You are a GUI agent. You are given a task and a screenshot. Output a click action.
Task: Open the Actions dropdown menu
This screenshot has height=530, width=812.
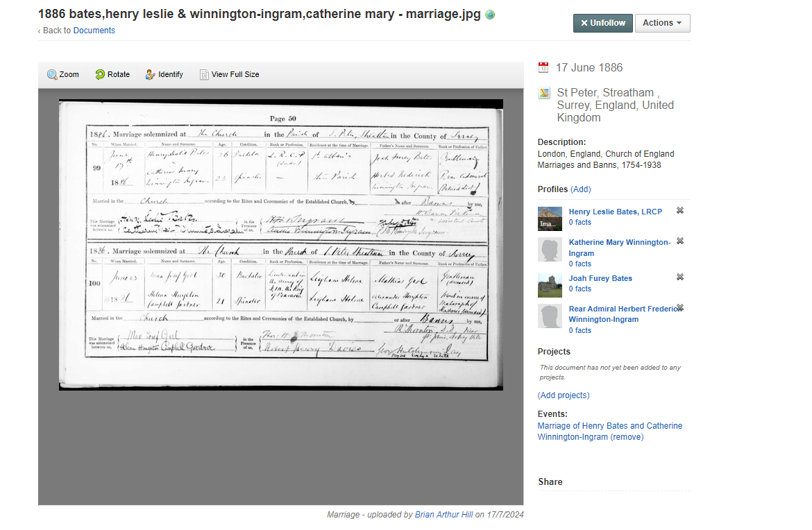[x=662, y=23]
